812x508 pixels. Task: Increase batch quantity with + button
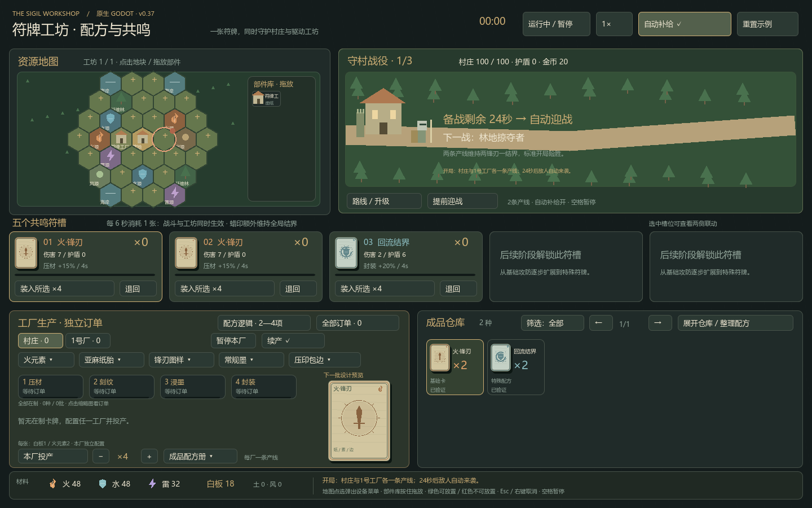(149, 456)
